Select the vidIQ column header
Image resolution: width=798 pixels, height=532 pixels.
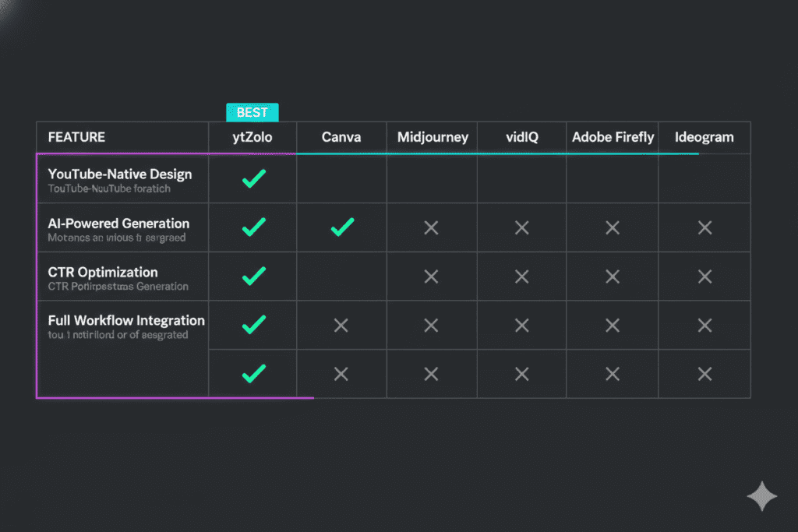coord(522,137)
